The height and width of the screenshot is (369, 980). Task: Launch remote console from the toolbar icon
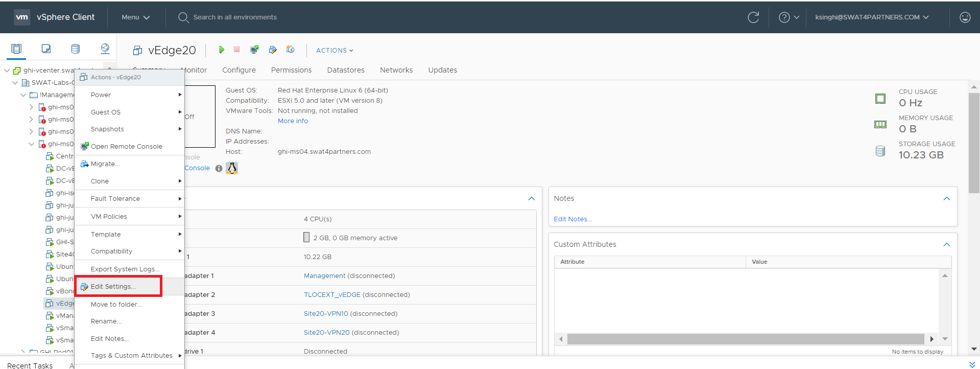tap(254, 50)
